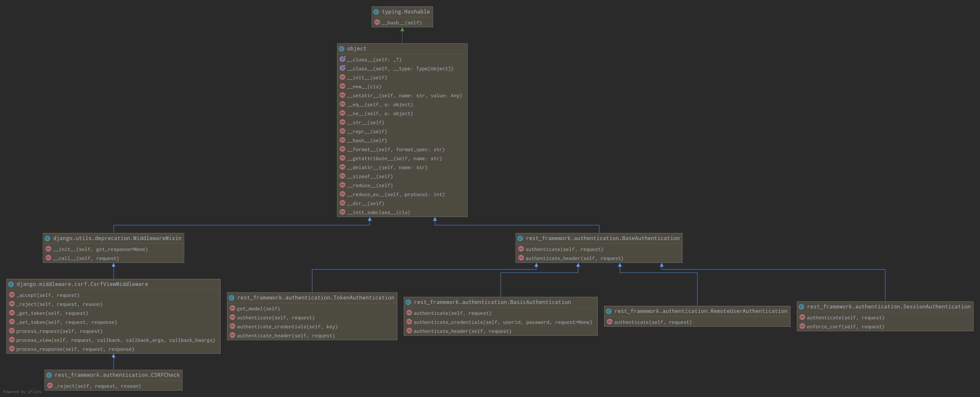
Task: Click method icon beside _reject in CSRFCheck
Action: pos(50,385)
